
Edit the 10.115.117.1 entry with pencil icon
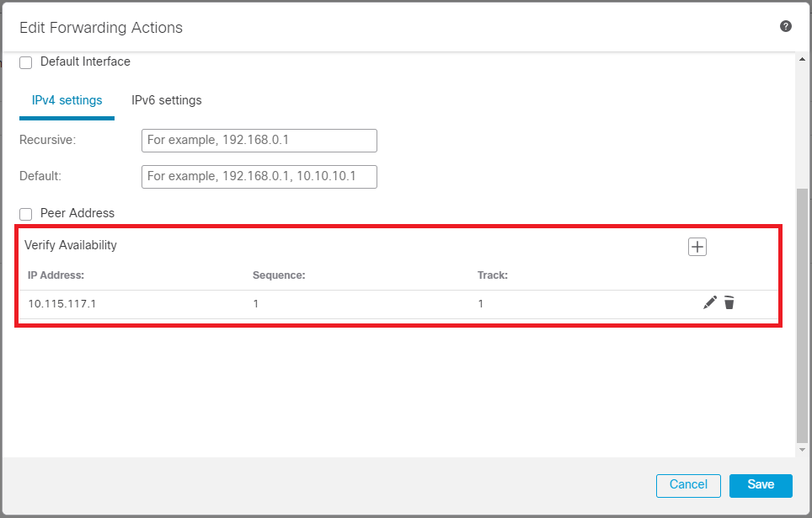(710, 302)
